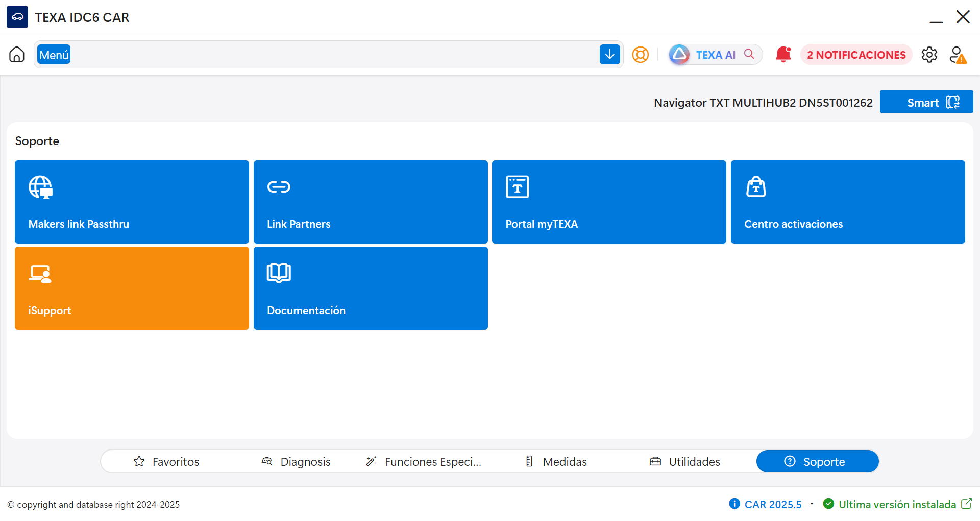Click the red notification bell
The width and height of the screenshot is (980, 521).
point(783,54)
